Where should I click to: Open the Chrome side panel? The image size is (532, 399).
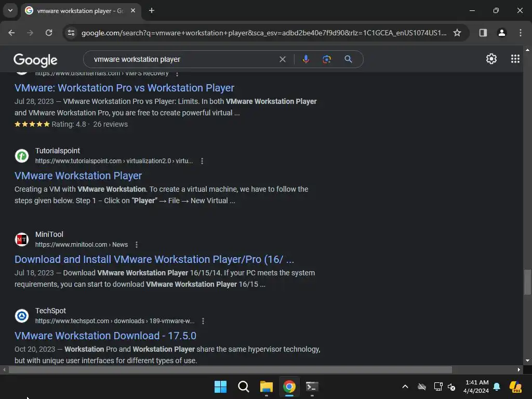(483, 33)
